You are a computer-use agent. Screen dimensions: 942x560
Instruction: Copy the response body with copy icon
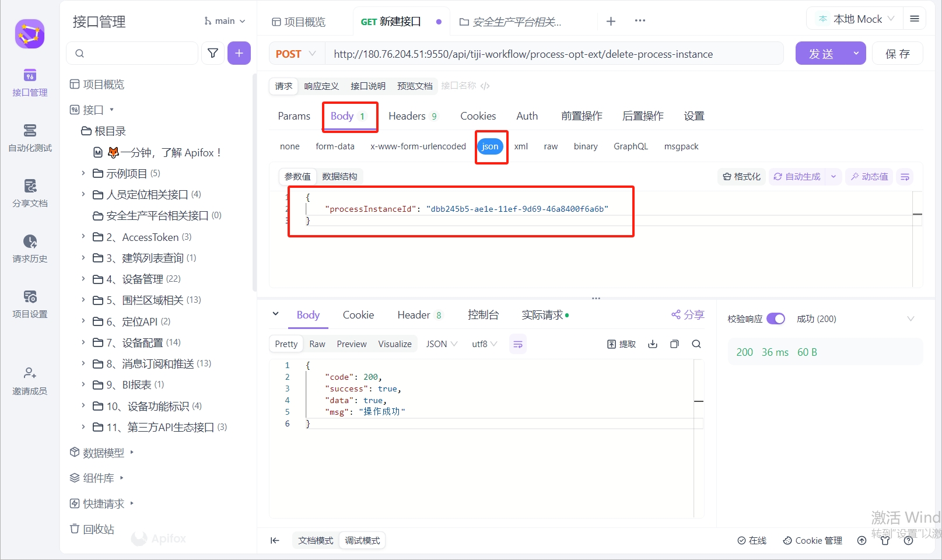click(674, 344)
